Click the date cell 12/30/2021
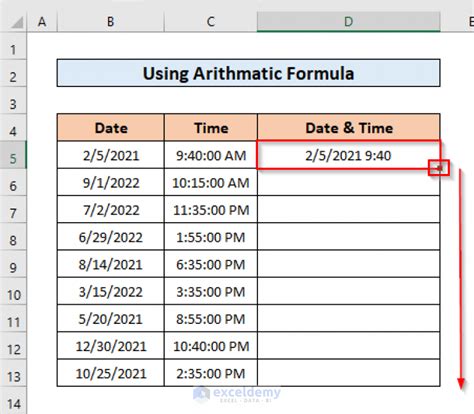 tap(111, 346)
